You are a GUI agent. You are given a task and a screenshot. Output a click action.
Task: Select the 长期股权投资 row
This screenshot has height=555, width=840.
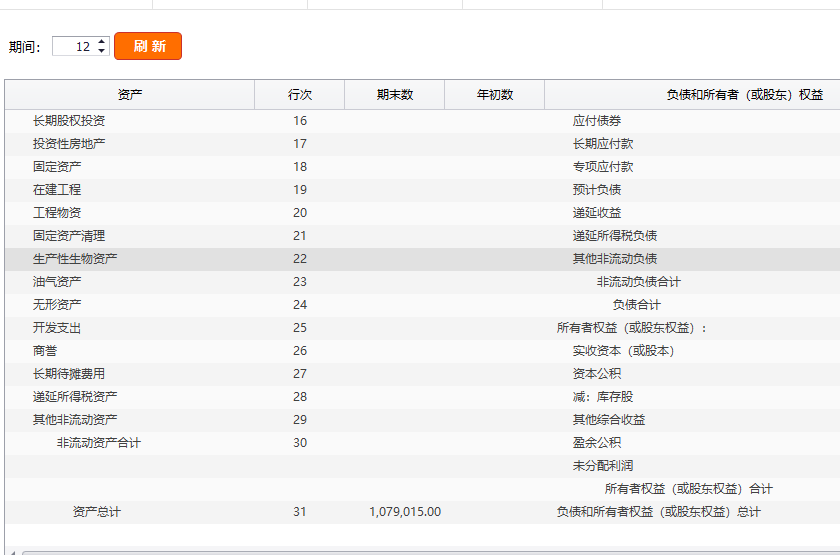click(69, 121)
